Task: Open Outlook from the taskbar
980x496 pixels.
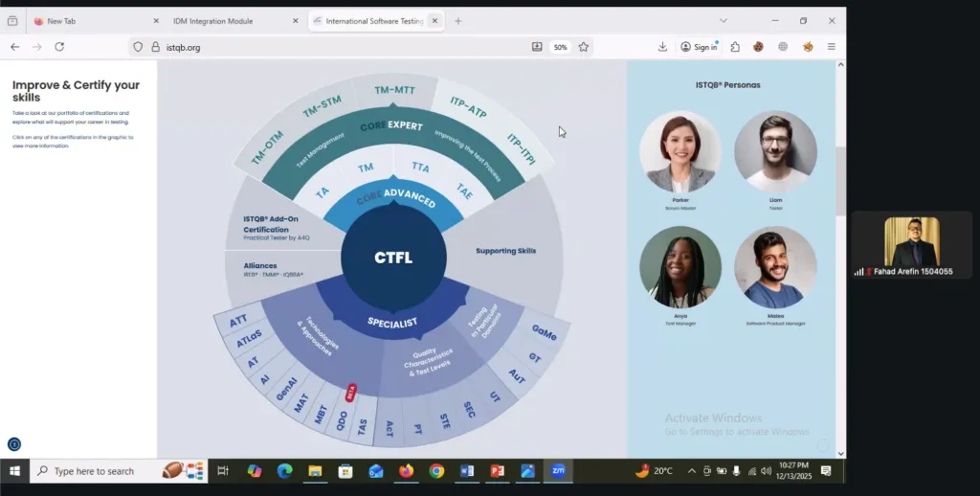Action: [375, 471]
